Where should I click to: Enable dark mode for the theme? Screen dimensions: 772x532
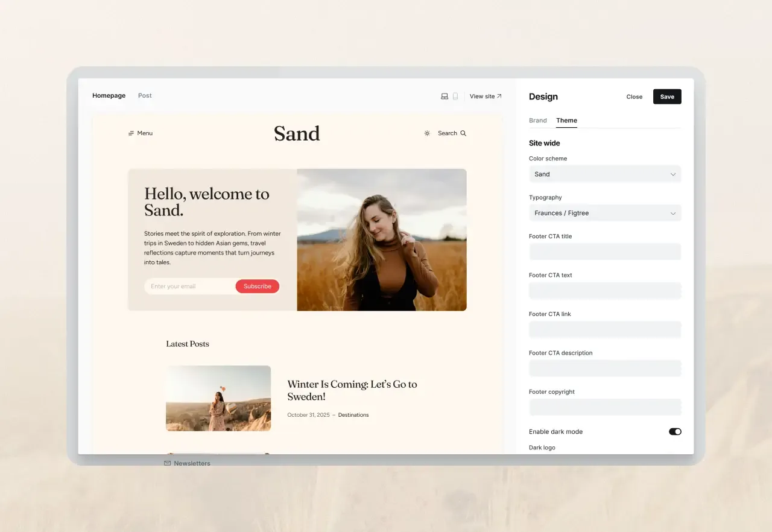(674, 431)
